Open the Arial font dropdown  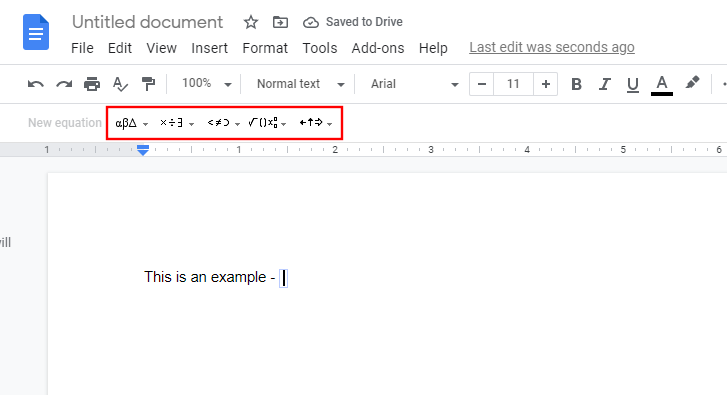(x=414, y=84)
